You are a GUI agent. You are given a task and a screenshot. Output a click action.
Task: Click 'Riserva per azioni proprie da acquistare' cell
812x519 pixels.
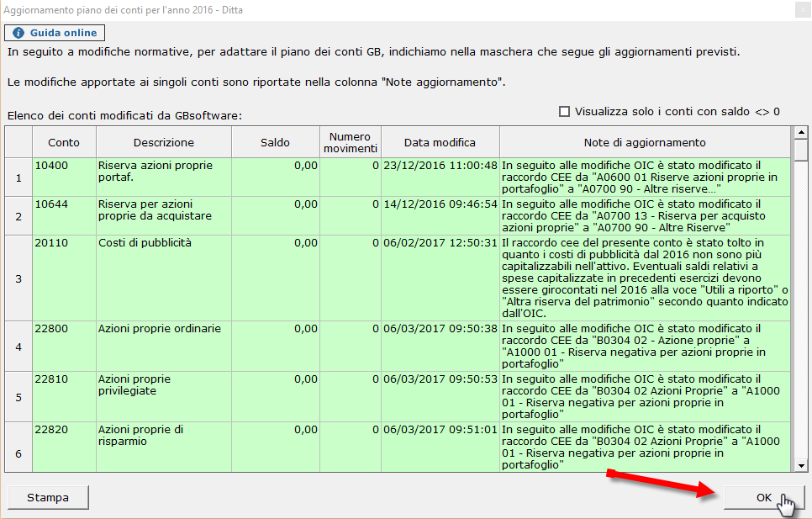pyautogui.click(x=164, y=216)
